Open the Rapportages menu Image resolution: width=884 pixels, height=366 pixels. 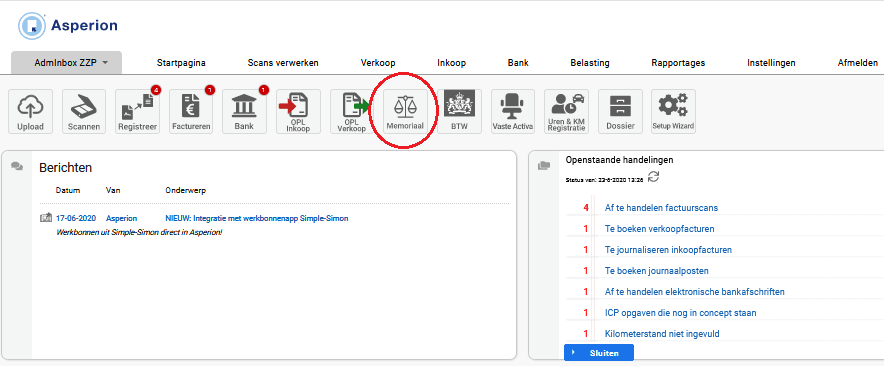point(678,63)
